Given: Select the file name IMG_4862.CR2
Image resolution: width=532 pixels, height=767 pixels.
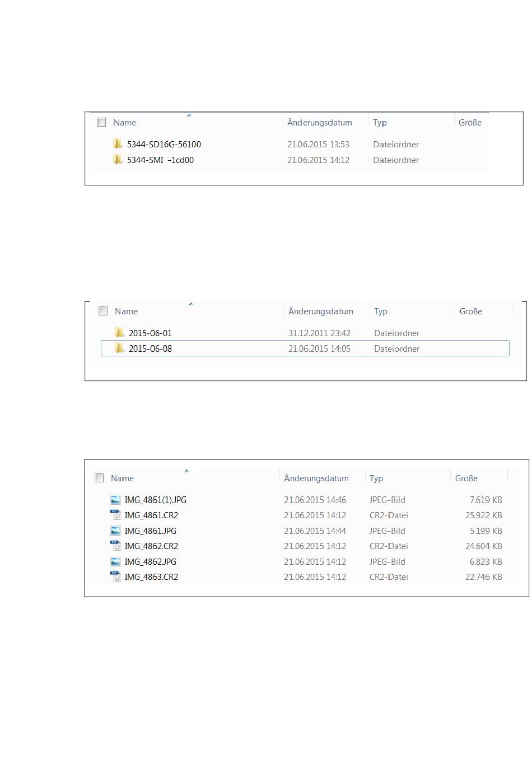Looking at the screenshot, I should coord(151,546).
